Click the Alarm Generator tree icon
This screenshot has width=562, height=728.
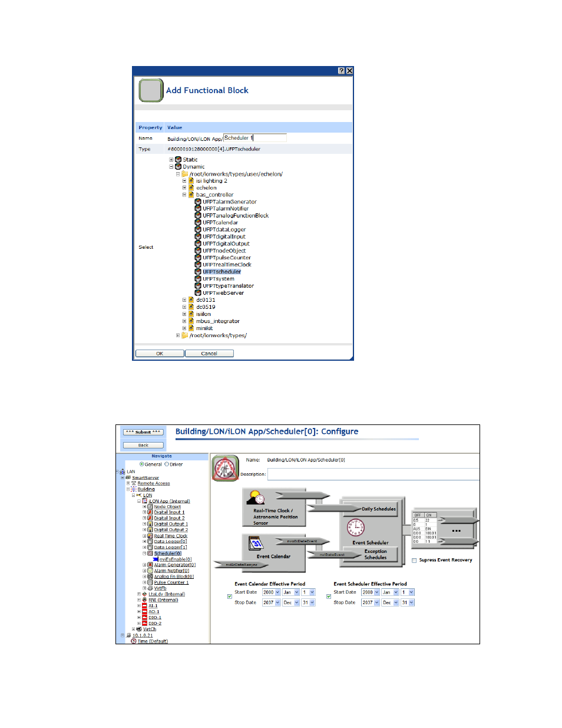click(x=150, y=565)
